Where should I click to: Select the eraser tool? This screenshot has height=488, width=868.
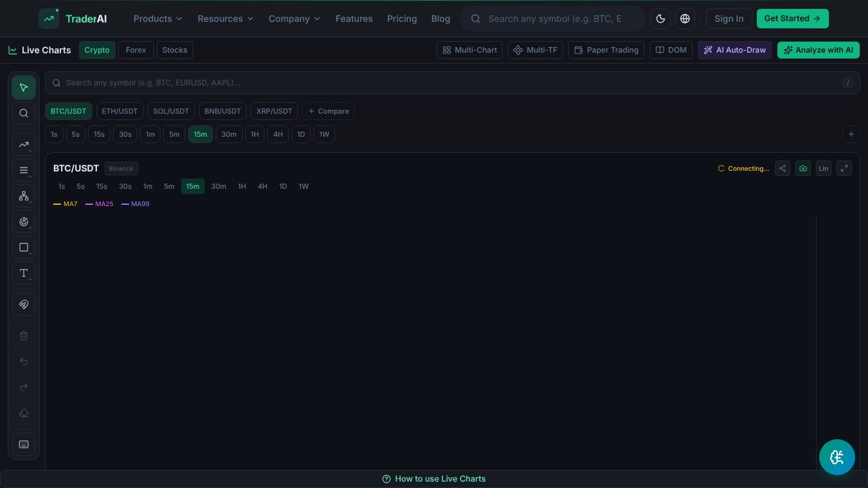24,413
